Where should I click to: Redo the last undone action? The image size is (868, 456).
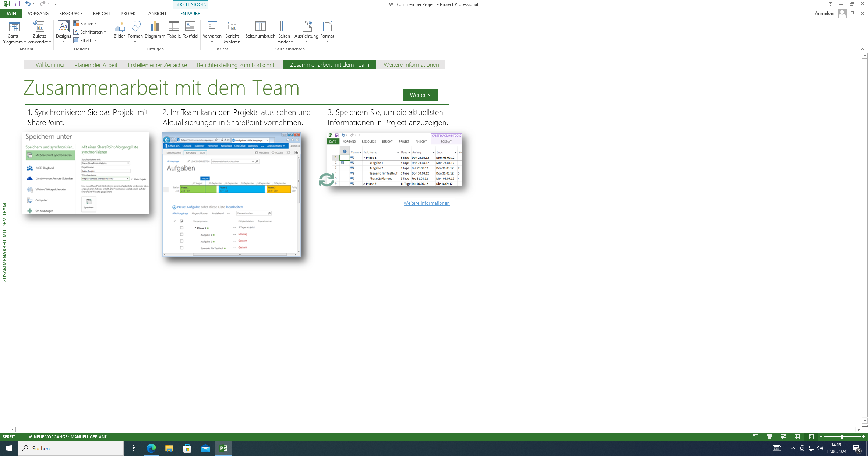point(42,4)
